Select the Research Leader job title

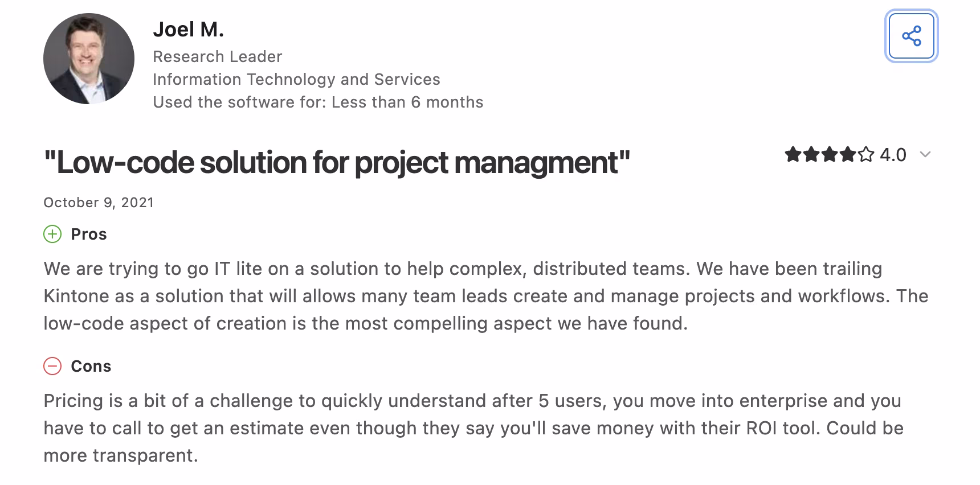tap(218, 56)
